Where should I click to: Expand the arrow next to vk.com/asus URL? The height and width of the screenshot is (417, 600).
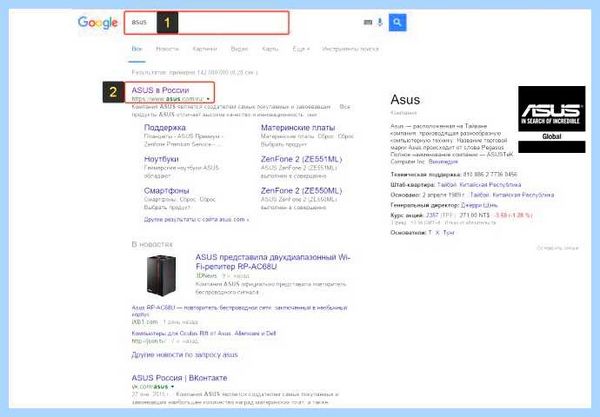click(173, 387)
